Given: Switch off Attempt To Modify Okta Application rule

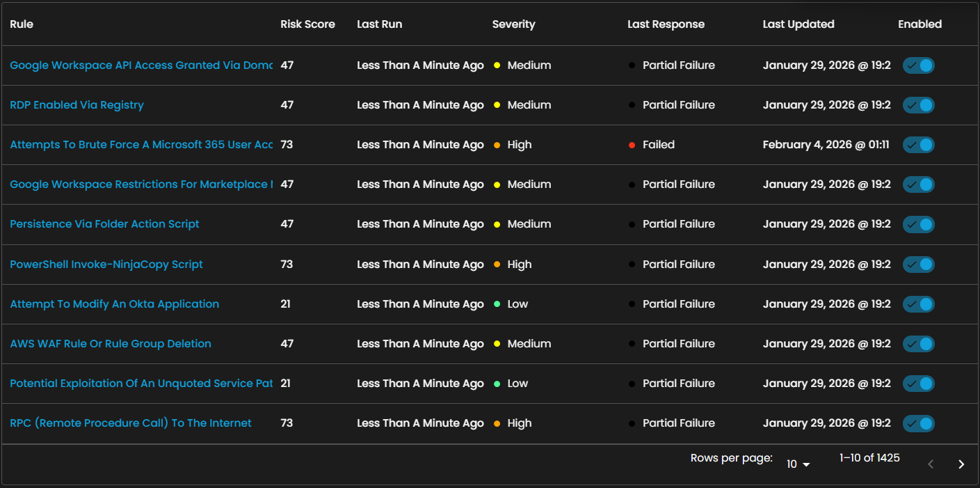Looking at the screenshot, I should coord(918,304).
